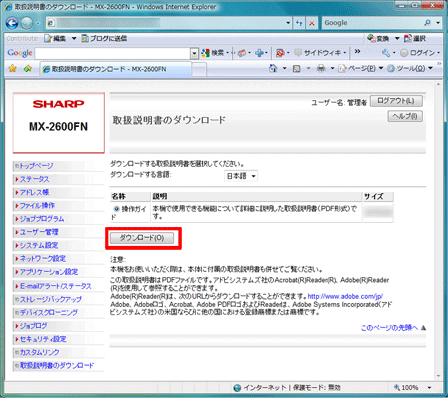Open ジョブログ in the side menu
This screenshot has height=398, width=448.
[x=33, y=326]
